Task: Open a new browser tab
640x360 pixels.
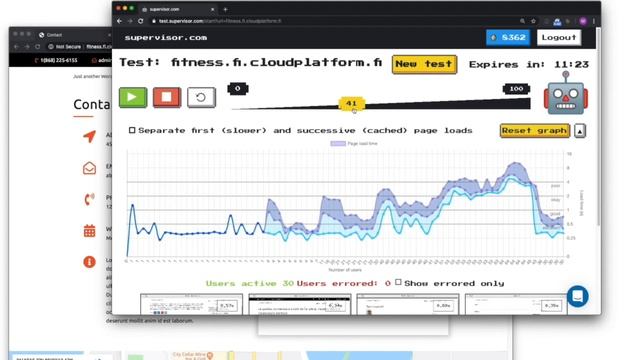Action: (225, 9)
